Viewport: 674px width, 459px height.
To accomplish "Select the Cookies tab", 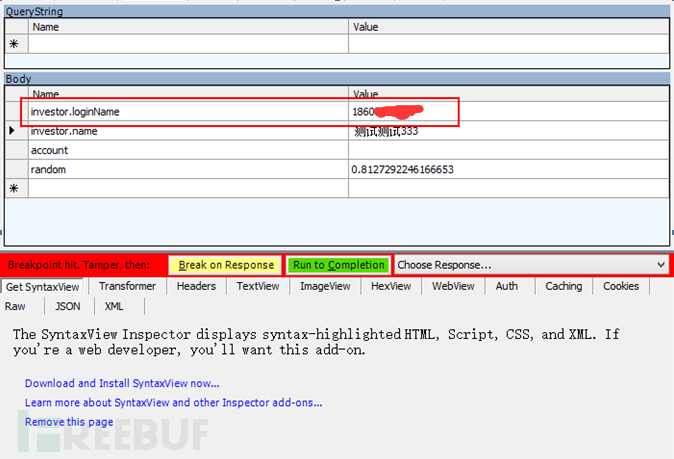I will [621, 286].
